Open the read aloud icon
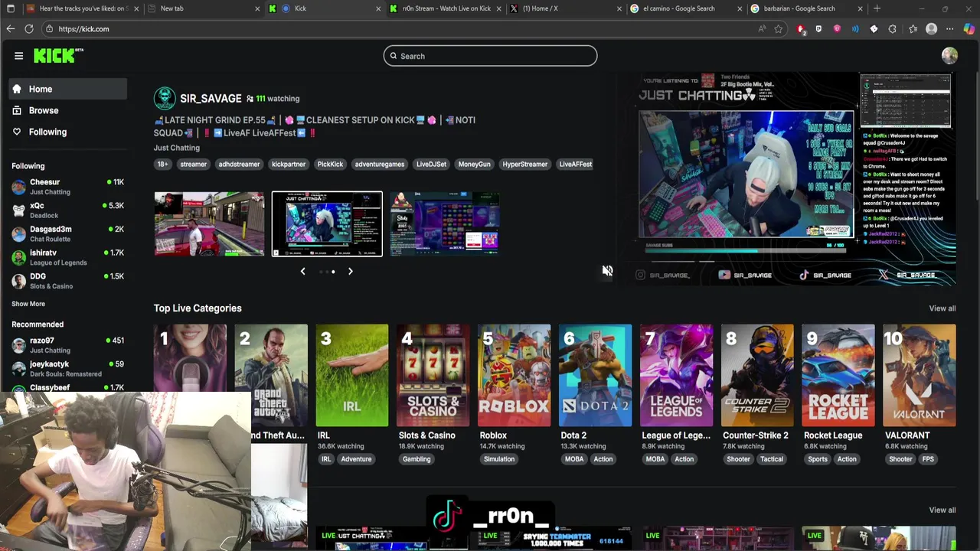 762,29
